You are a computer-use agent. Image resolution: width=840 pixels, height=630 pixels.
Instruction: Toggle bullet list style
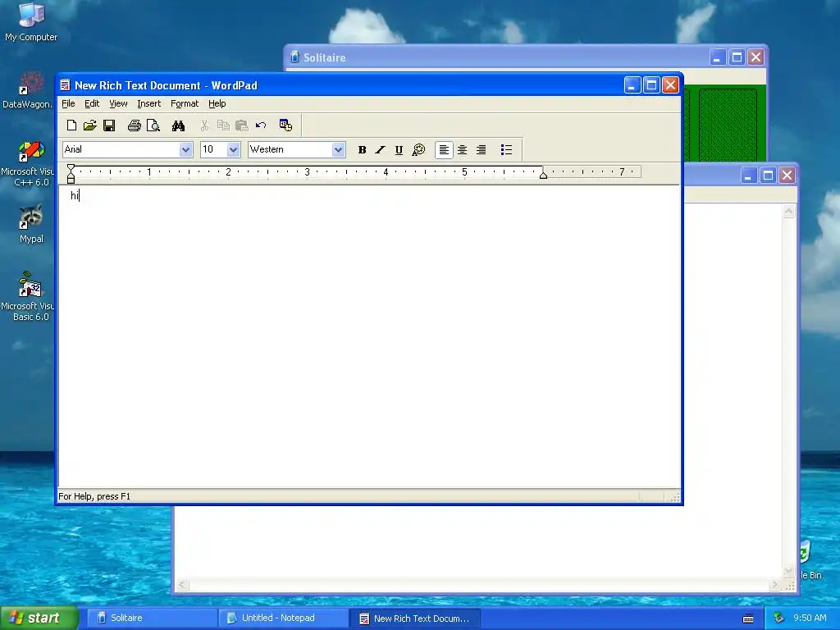506,150
